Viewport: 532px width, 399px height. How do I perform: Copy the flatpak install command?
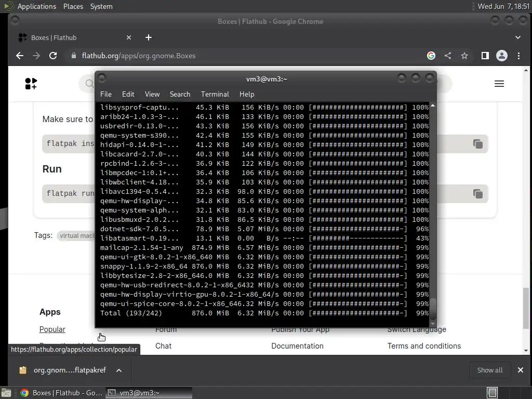pyautogui.click(x=478, y=144)
